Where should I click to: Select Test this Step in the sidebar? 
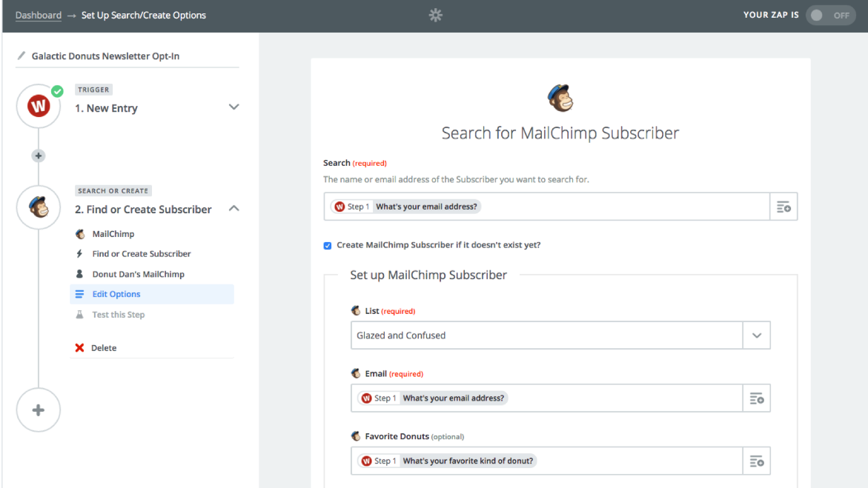pos(119,314)
